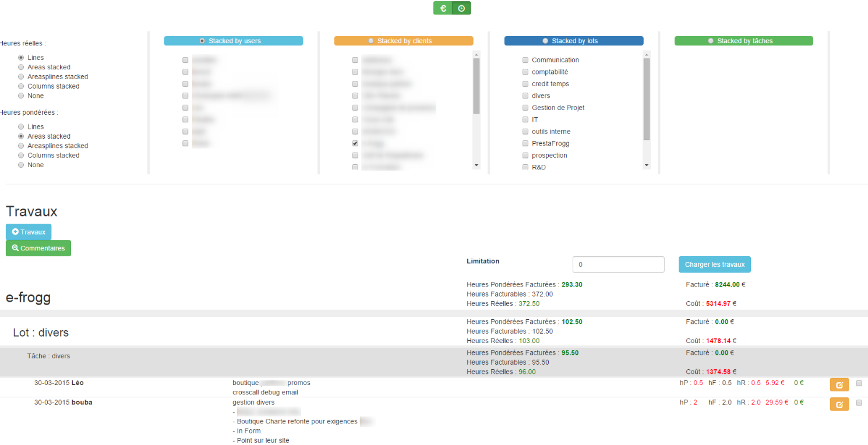The image size is (868, 445).
Task: Click the plus Travaux button
Action: [29, 232]
